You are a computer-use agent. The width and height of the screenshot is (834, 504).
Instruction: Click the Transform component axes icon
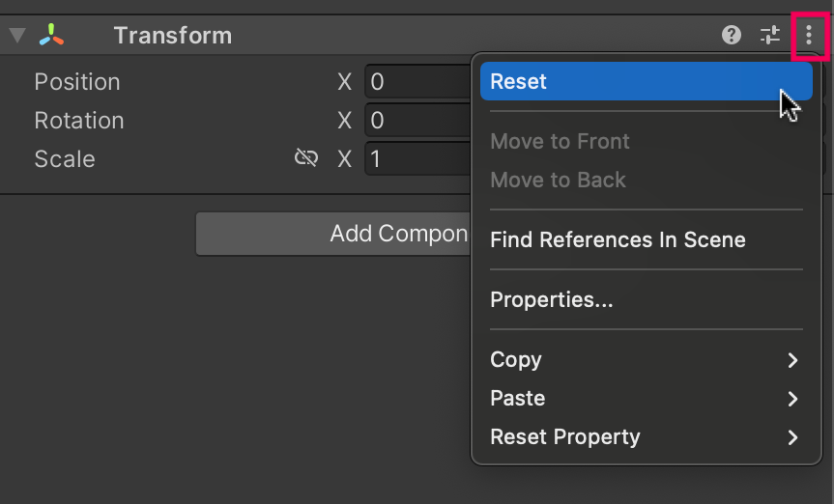click(x=51, y=36)
